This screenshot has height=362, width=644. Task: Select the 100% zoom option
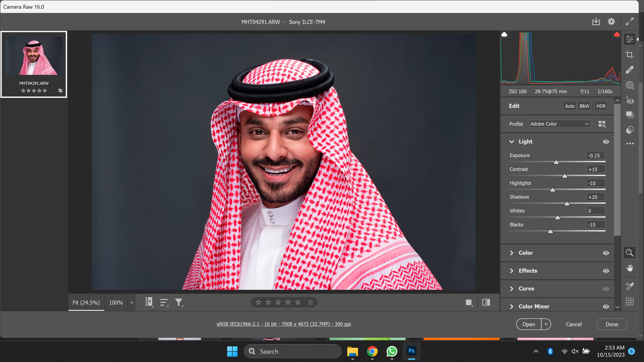click(116, 303)
